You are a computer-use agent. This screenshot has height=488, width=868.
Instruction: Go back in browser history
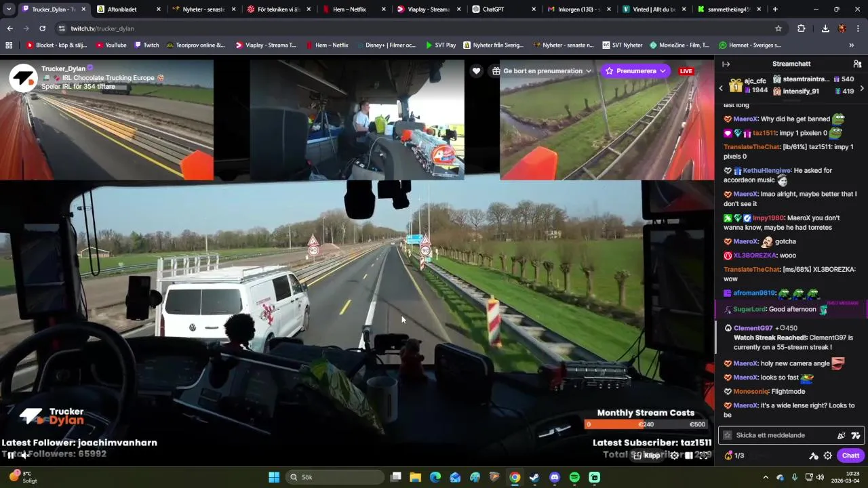click(9, 28)
